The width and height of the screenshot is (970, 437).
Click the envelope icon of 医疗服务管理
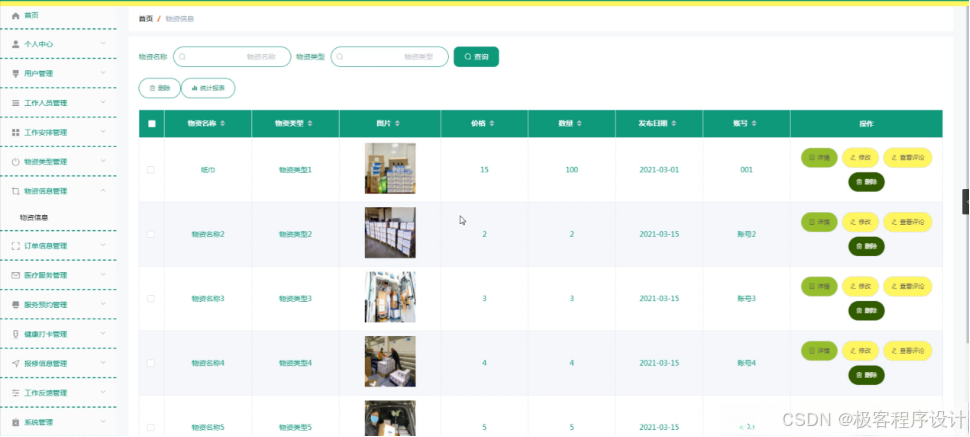point(16,275)
